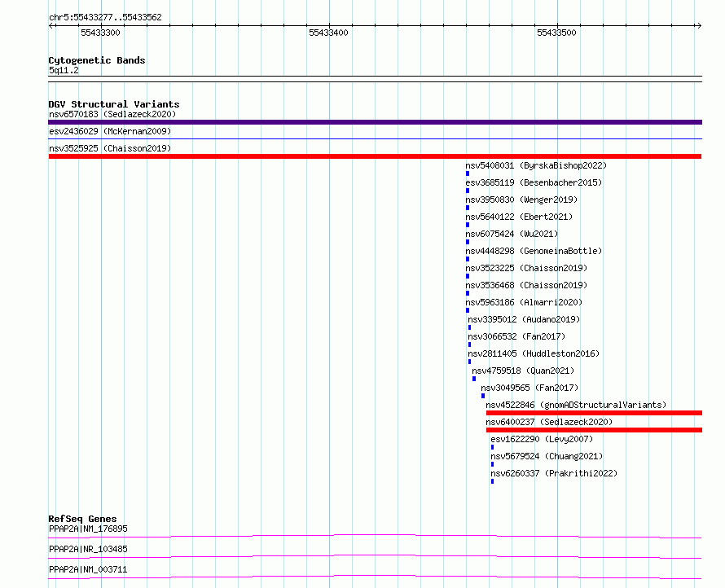Screen dimensions: 725x588
Task: Select nsv2811405 (Huddleston2016) label
Action: point(534,353)
